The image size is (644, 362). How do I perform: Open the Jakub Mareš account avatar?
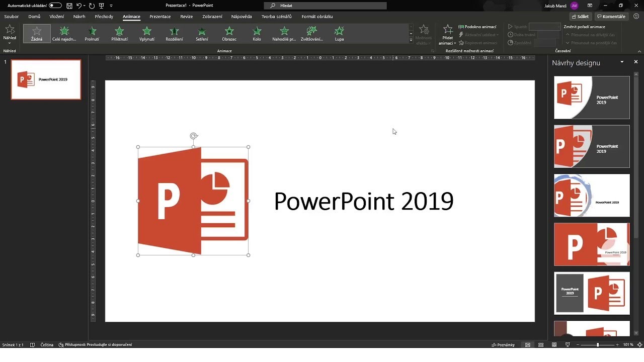click(574, 6)
